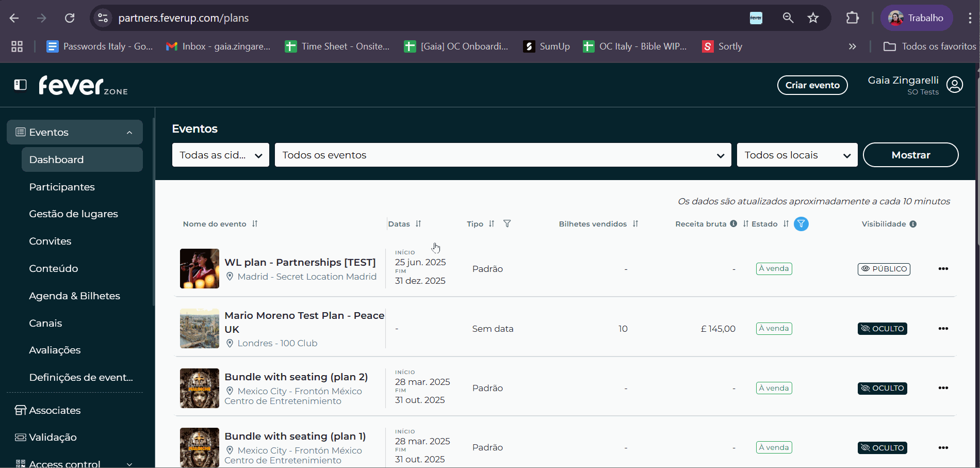Collapse sidebar with the panel toggle icon
The height and width of the screenshot is (468, 980).
pyautogui.click(x=20, y=85)
